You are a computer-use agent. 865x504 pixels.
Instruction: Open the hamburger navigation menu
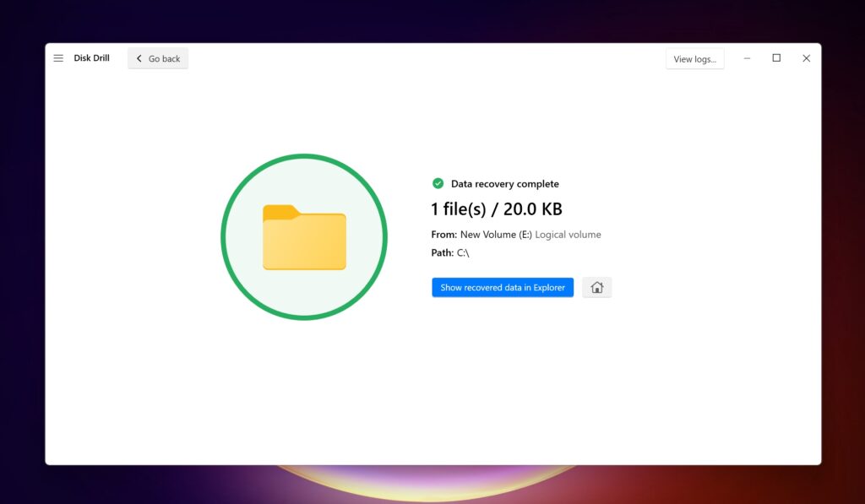(x=57, y=57)
